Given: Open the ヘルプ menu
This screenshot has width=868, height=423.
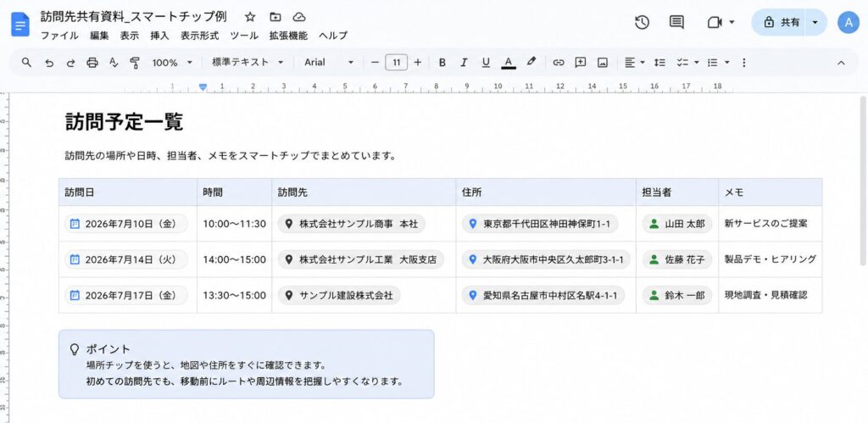Looking at the screenshot, I should coord(332,36).
